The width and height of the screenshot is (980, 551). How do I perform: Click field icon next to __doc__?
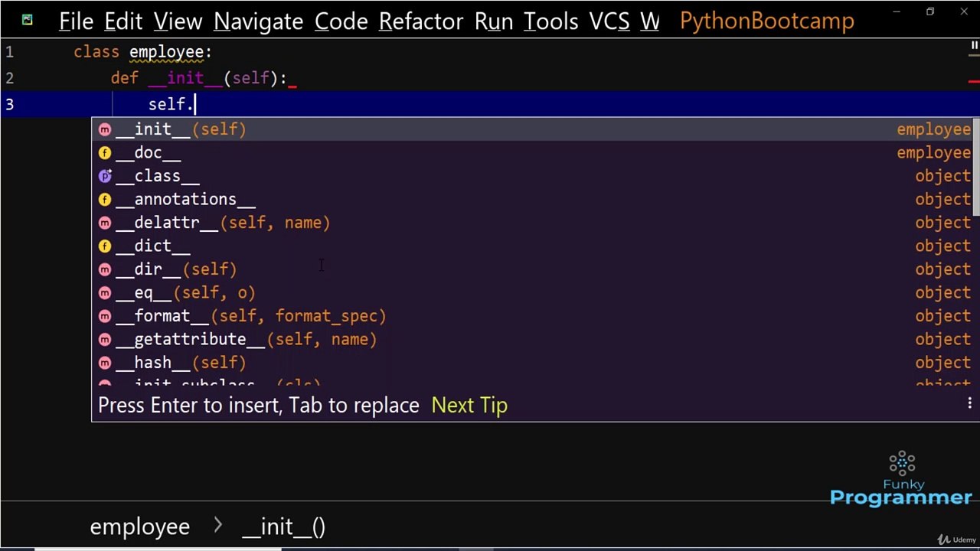click(x=105, y=153)
